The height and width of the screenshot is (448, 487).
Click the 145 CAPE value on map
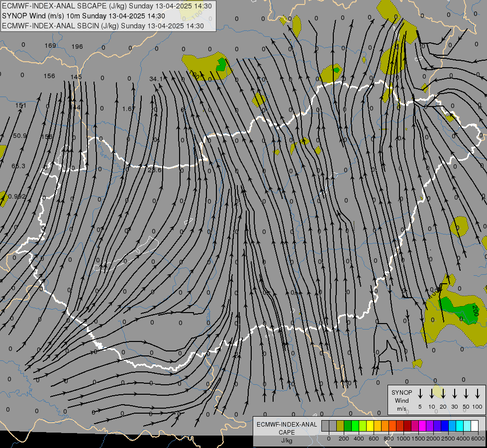tap(76, 77)
